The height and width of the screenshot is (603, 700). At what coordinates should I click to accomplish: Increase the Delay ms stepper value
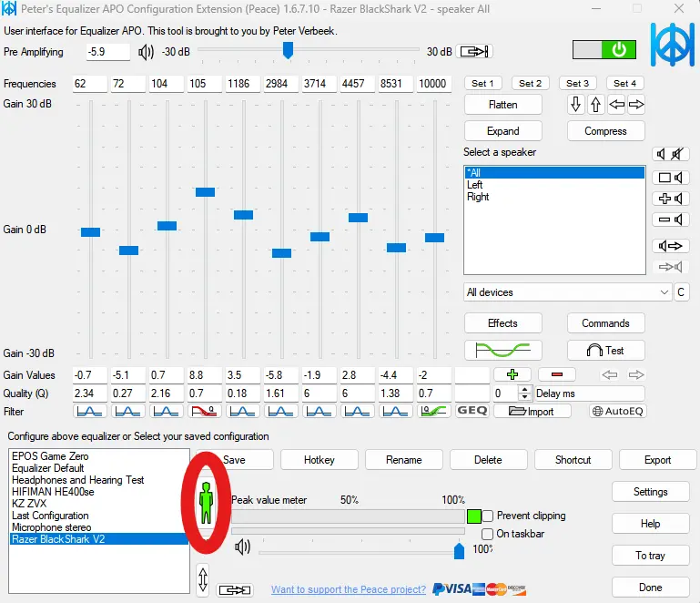tap(524, 390)
